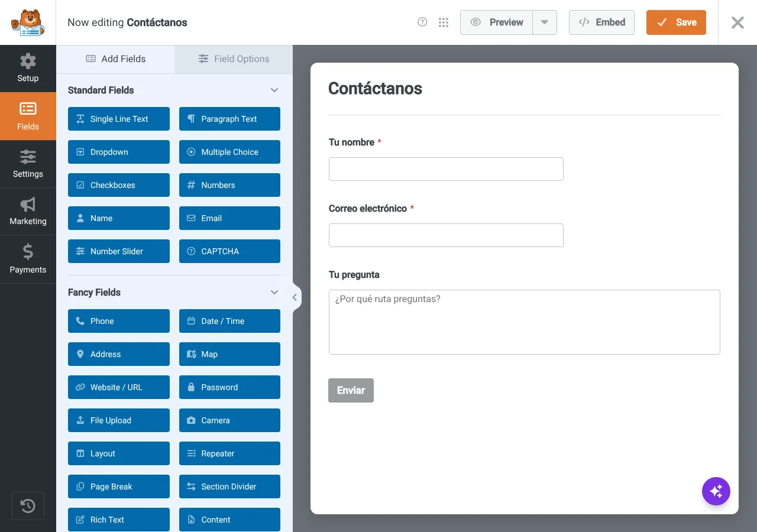Select the Fields sidebar tab
The width and height of the screenshot is (757, 532).
tap(28, 116)
